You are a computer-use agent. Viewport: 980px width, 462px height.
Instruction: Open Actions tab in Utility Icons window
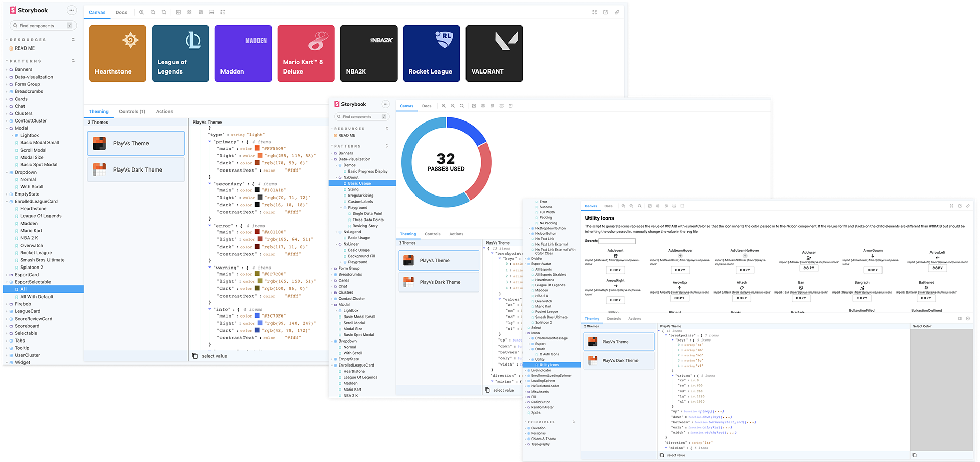click(x=634, y=318)
